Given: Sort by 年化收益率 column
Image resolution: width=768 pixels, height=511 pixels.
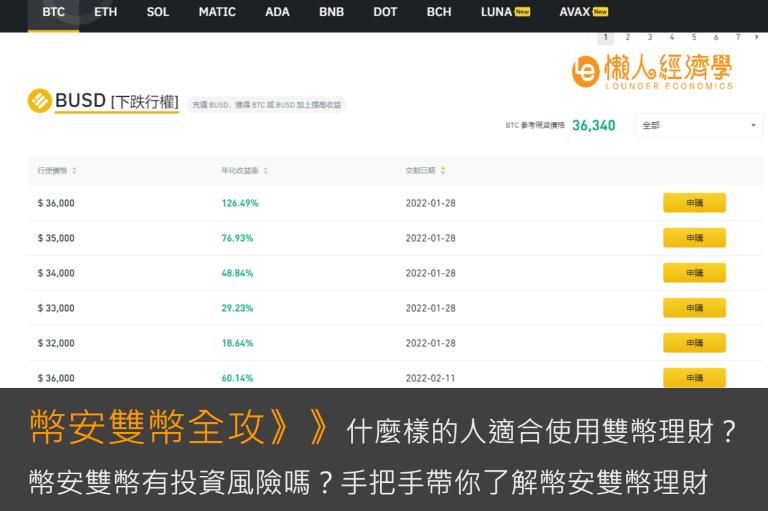Looking at the screenshot, I should click(244, 170).
